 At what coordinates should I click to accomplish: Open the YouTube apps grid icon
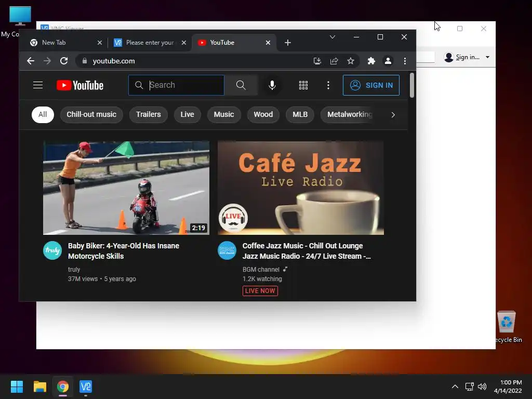coord(303,85)
